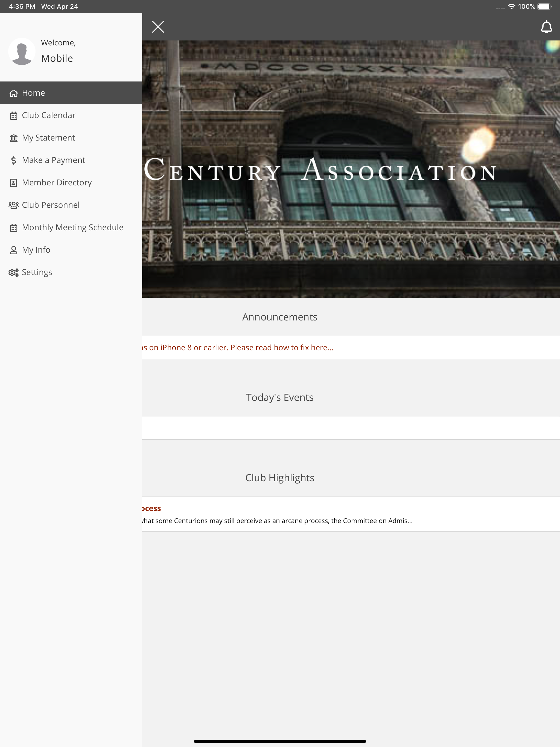This screenshot has width=560, height=747.
Task: Click the Home house icon
Action: pos(13,93)
